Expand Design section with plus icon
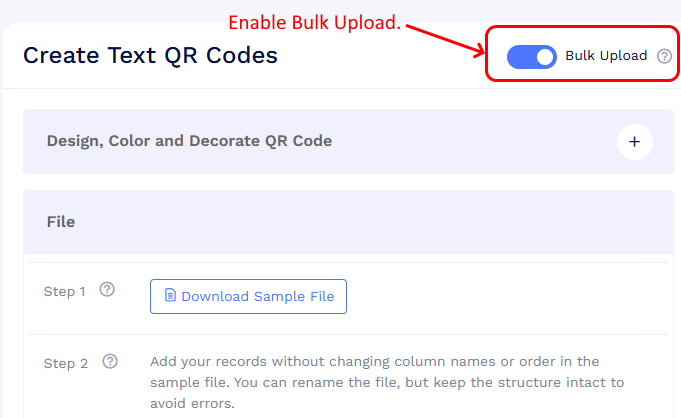Image resolution: width=681 pixels, height=418 pixels. 635,142
